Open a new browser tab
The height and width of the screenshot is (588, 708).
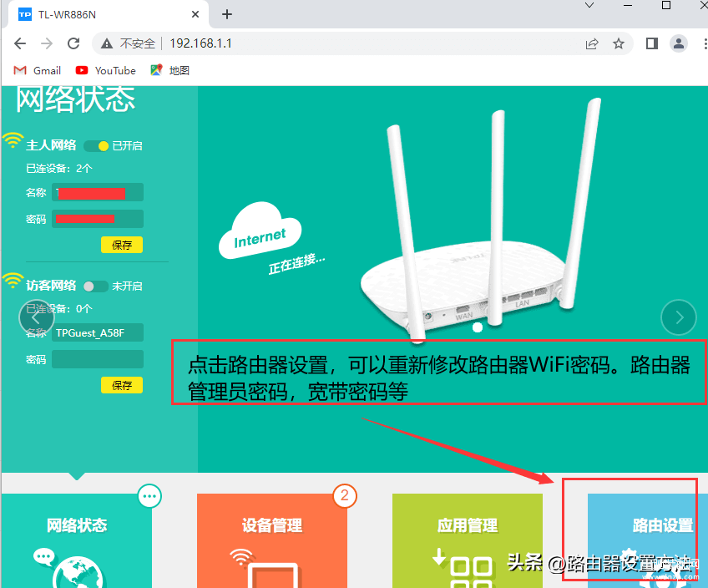click(x=227, y=14)
